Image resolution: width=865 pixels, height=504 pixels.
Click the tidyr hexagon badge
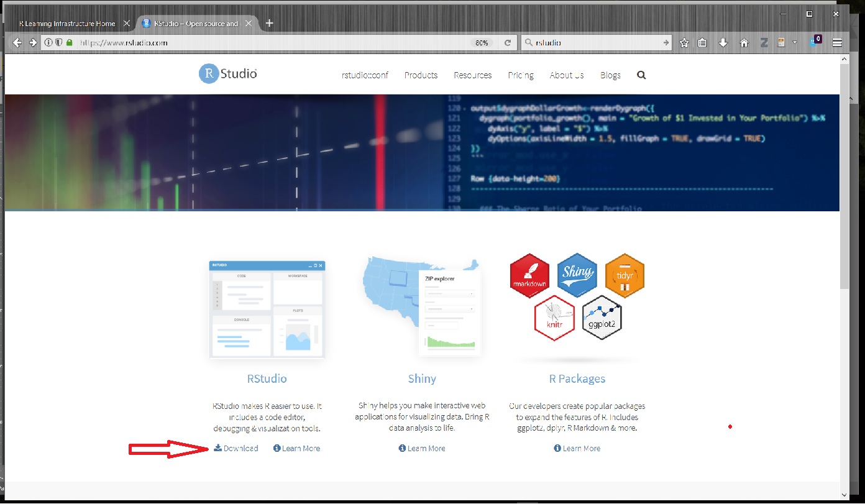pyautogui.click(x=624, y=275)
